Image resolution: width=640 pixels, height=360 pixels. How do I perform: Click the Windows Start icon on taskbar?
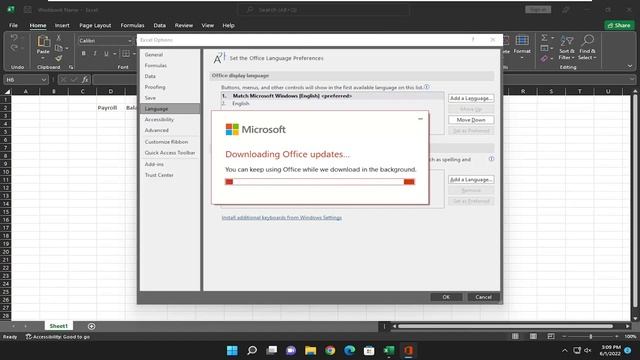(x=232, y=351)
